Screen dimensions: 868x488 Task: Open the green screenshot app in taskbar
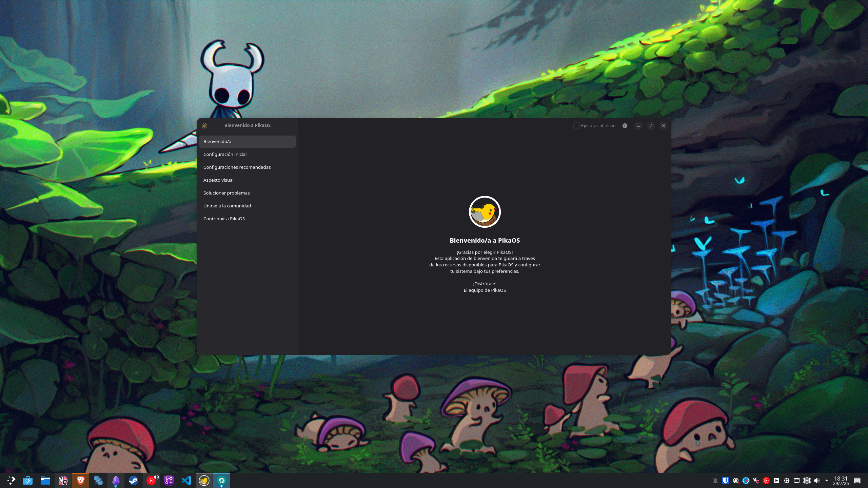tap(222, 481)
